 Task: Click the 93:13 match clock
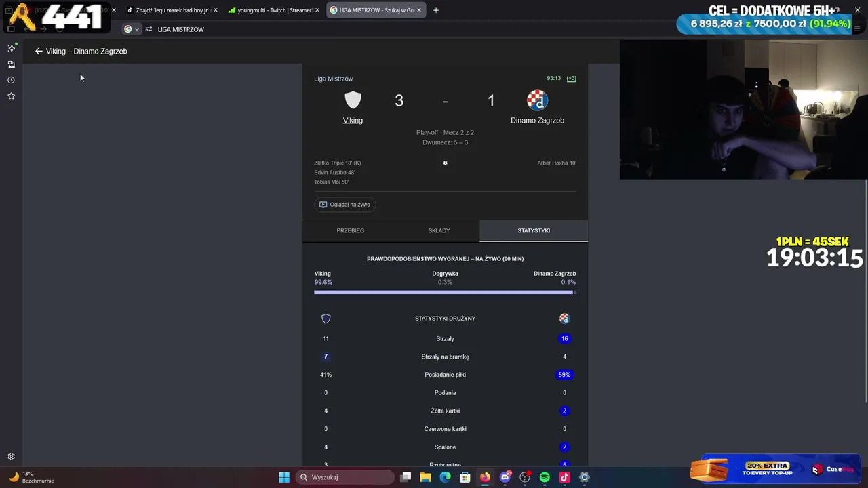[554, 79]
